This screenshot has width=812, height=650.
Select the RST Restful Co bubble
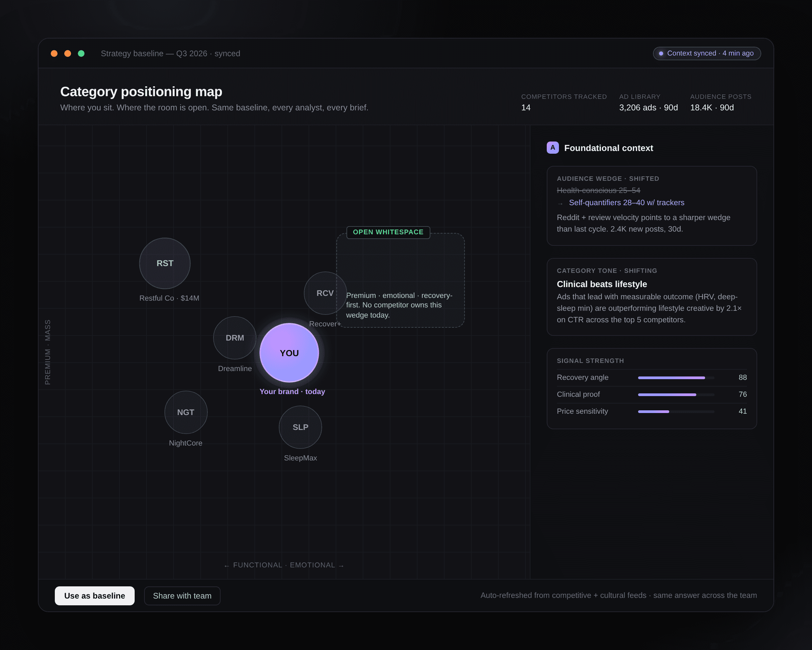(164, 263)
